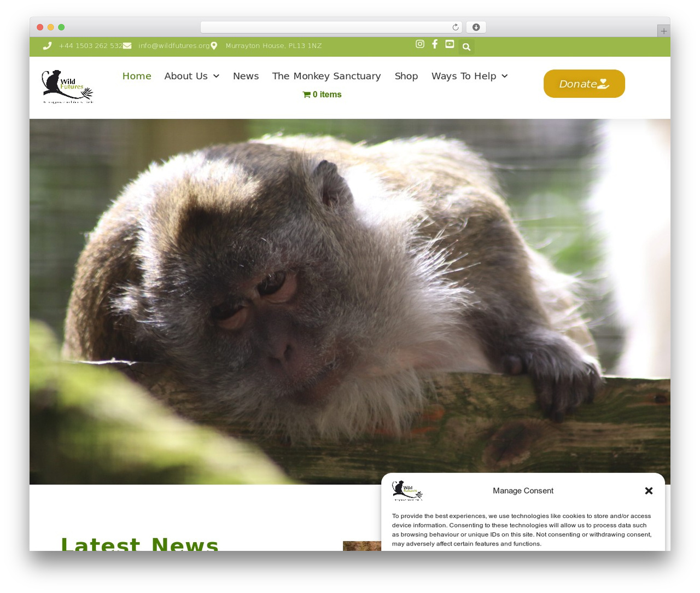Click the yellow Donate button

[584, 84]
